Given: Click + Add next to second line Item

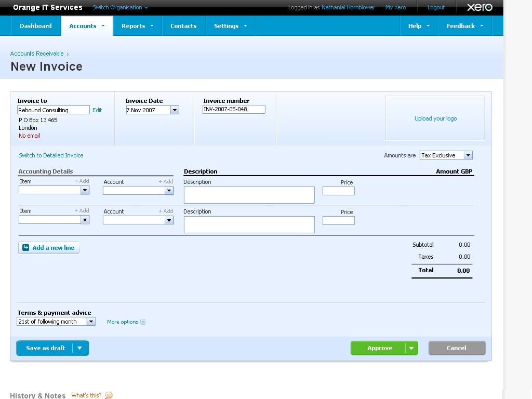Looking at the screenshot, I should coord(82,211).
